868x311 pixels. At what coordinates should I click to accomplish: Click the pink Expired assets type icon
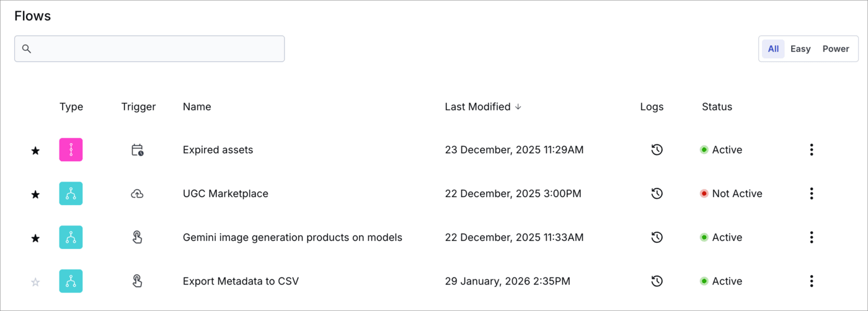(71, 150)
